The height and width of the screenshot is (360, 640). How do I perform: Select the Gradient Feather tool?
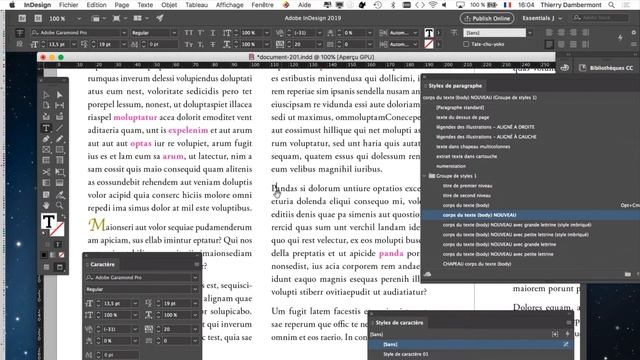60,183
